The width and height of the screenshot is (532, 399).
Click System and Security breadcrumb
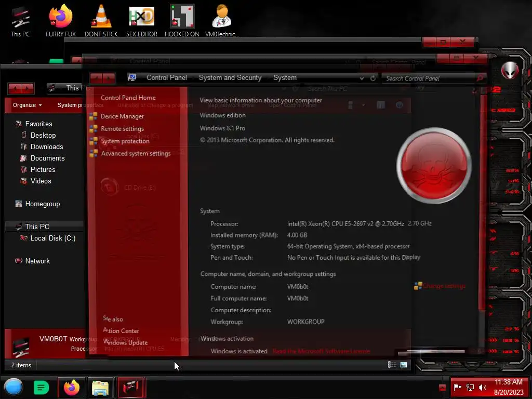[230, 78]
